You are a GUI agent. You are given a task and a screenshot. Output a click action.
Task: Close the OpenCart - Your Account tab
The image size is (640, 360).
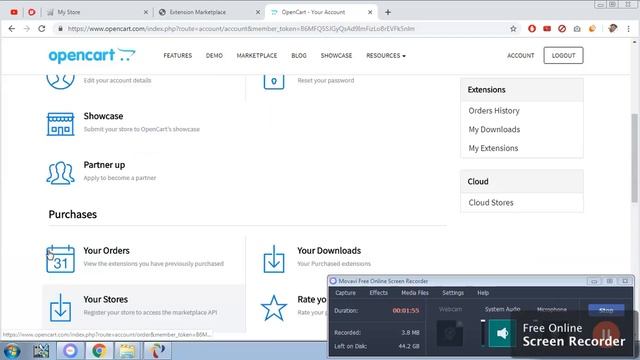pyautogui.click(x=370, y=12)
